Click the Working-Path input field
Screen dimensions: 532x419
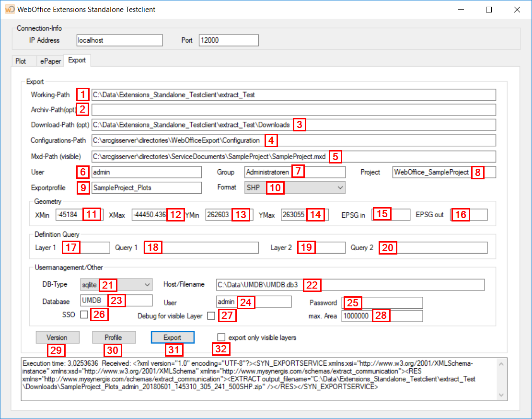pos(288,94)
